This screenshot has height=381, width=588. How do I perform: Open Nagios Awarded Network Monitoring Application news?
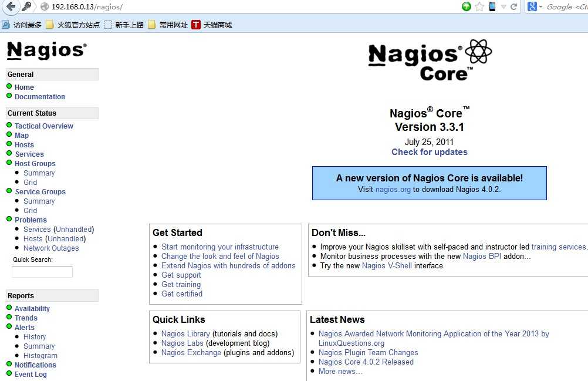[x=434, y=338]
